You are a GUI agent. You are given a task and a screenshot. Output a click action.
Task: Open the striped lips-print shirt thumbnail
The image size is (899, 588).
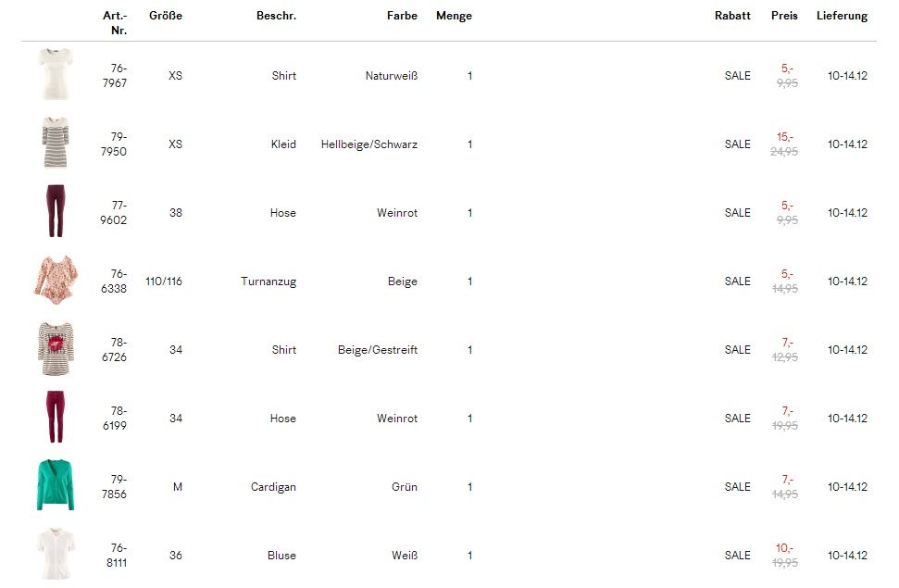[56, 349]
